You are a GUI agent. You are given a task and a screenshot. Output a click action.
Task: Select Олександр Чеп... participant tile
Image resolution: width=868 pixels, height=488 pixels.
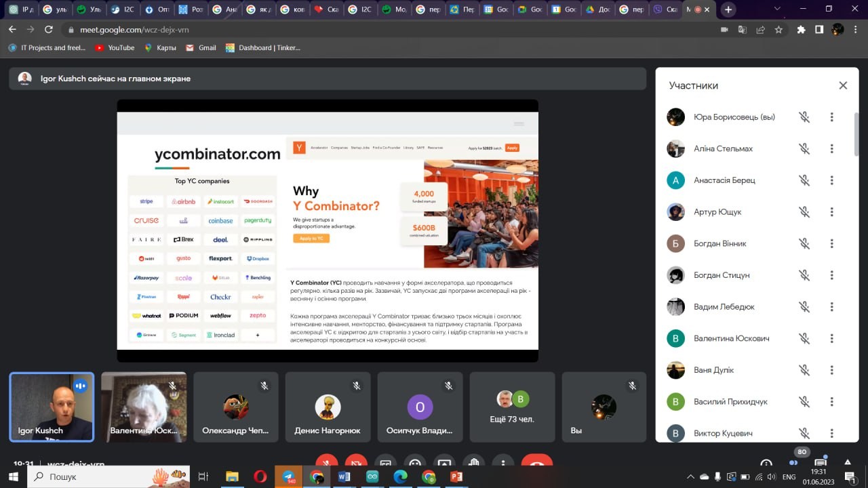click(236, 407)
